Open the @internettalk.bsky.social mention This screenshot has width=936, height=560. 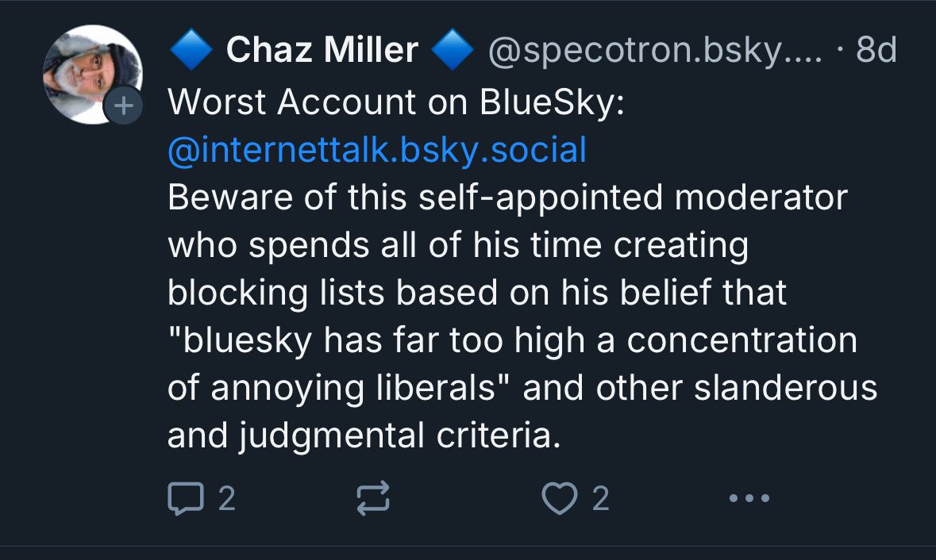377,149
